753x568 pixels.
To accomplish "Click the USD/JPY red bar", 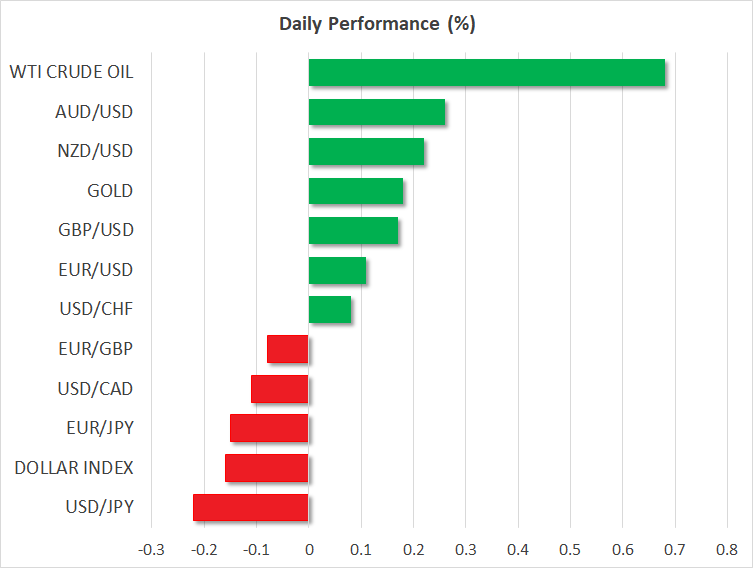I will 250,507.
